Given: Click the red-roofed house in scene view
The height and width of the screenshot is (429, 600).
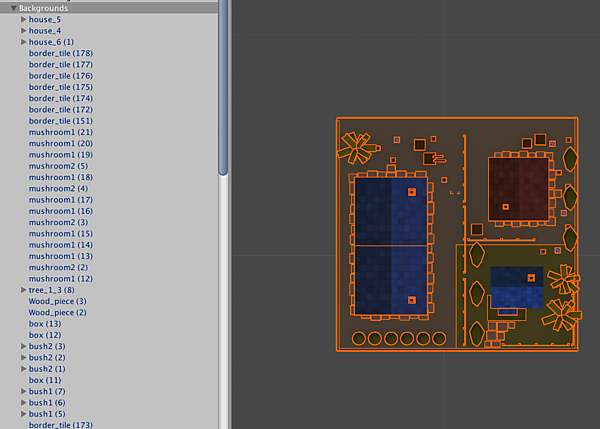Looking at the screenshot, I should [x=518, y=188].
